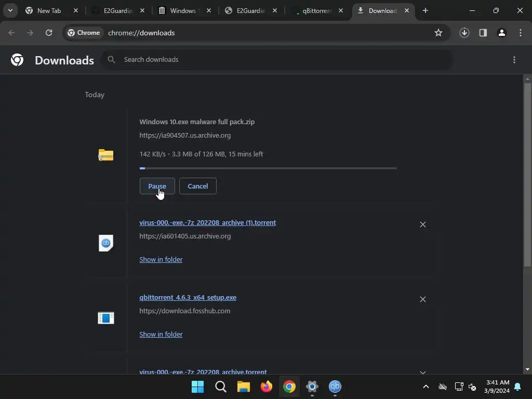Click the download progress bar
The width and height of the screenshot is (532, 399).
click(268, 168)
